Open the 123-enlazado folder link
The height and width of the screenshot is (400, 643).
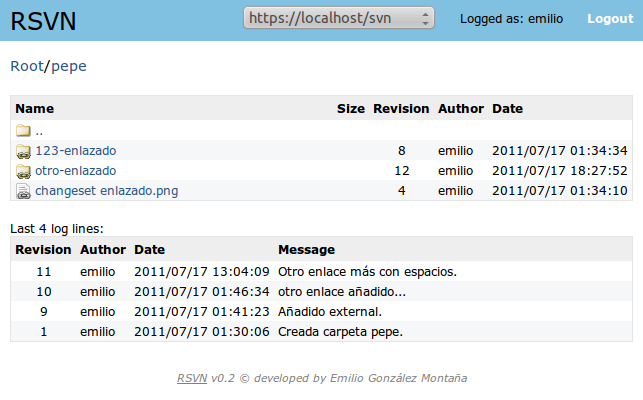pos(76,151)
